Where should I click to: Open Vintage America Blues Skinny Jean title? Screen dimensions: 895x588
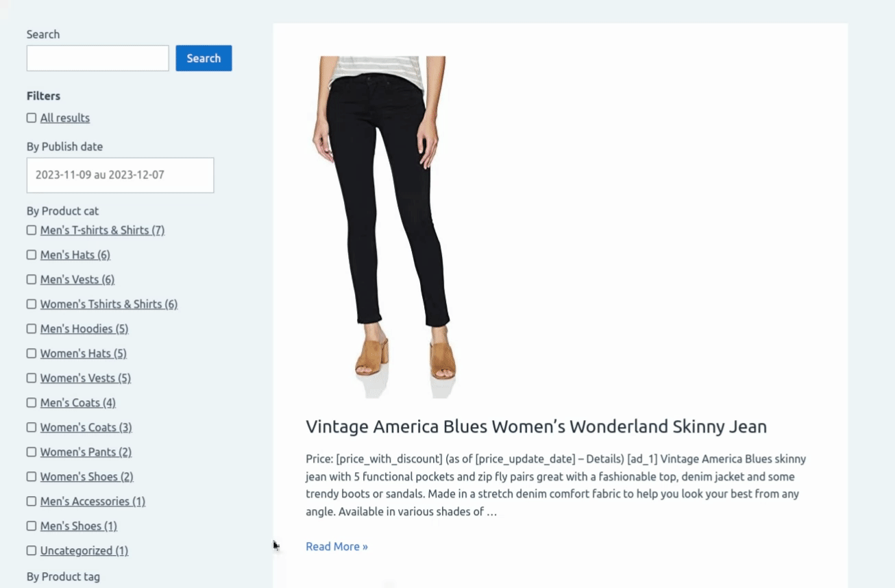(x=536, y=426)
